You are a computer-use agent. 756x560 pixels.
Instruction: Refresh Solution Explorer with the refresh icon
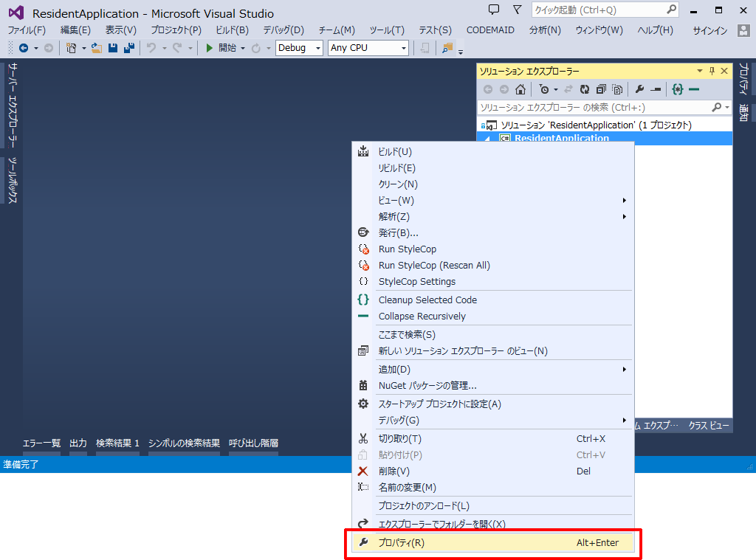tap(585, 89)
